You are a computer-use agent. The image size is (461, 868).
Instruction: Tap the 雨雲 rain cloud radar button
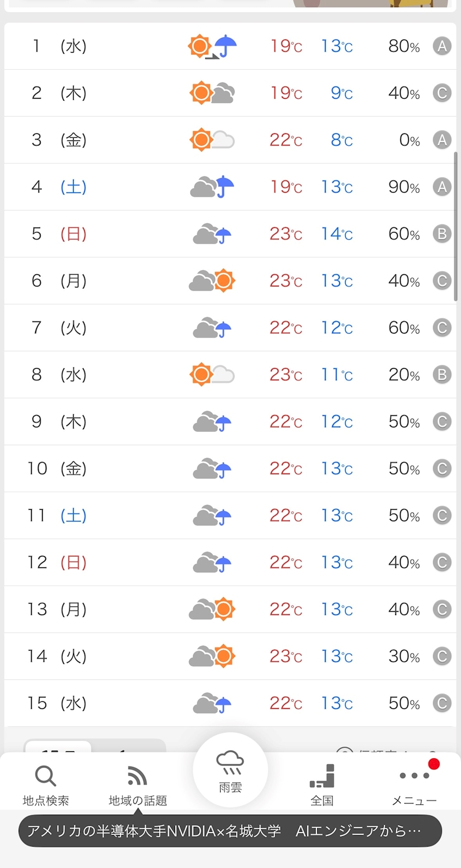[x=230, y=770]
